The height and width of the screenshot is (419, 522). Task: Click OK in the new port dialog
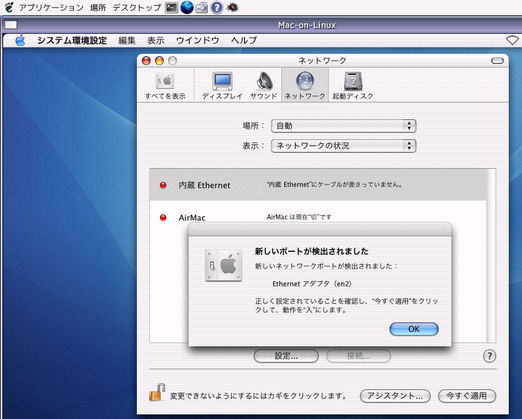pos(414,329)
